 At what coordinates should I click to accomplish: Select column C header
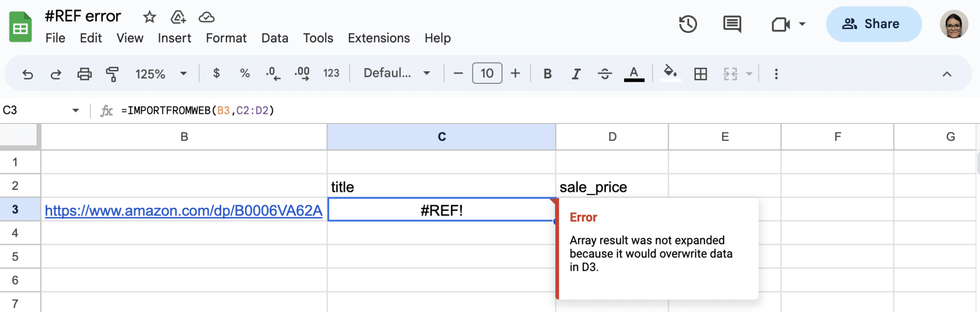click(x=441, y=137)
